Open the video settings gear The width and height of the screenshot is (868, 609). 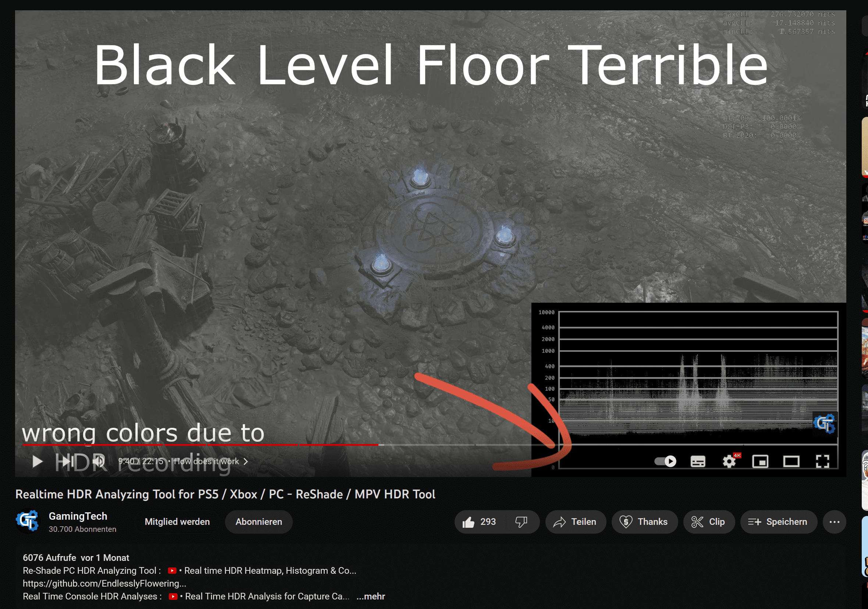pos(729,461)
